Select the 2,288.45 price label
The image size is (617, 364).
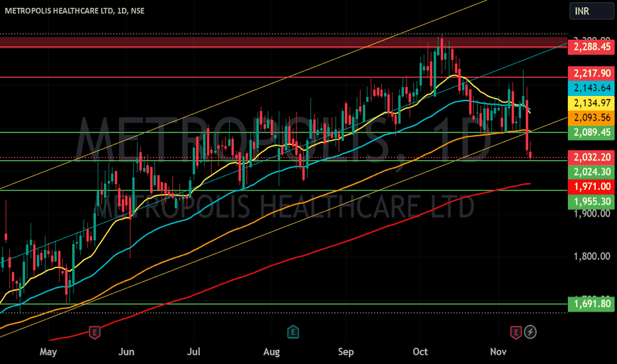591,47
